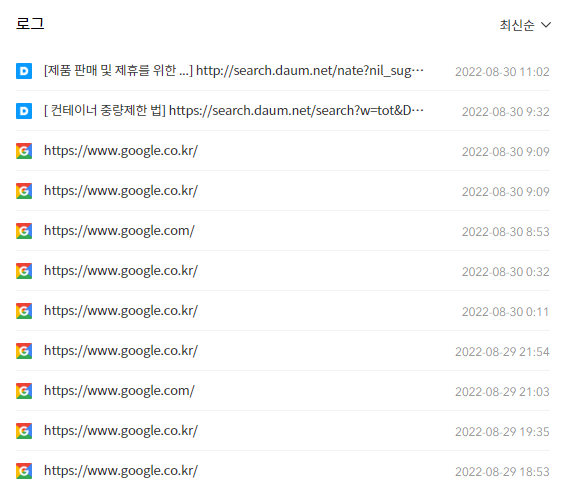Click the timestamp 2022-08-30 9:32
Viewport: 572px width, 488px height.
[x=506, y=112]
